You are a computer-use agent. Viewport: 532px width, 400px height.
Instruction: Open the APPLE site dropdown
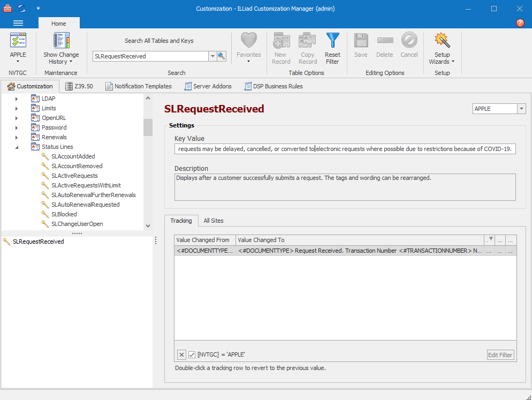(521, 109)
